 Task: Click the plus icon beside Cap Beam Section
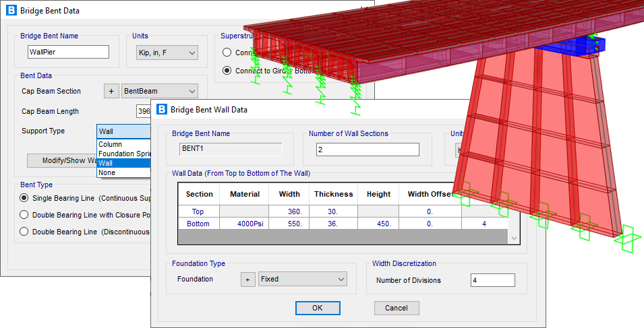point(112,91)
